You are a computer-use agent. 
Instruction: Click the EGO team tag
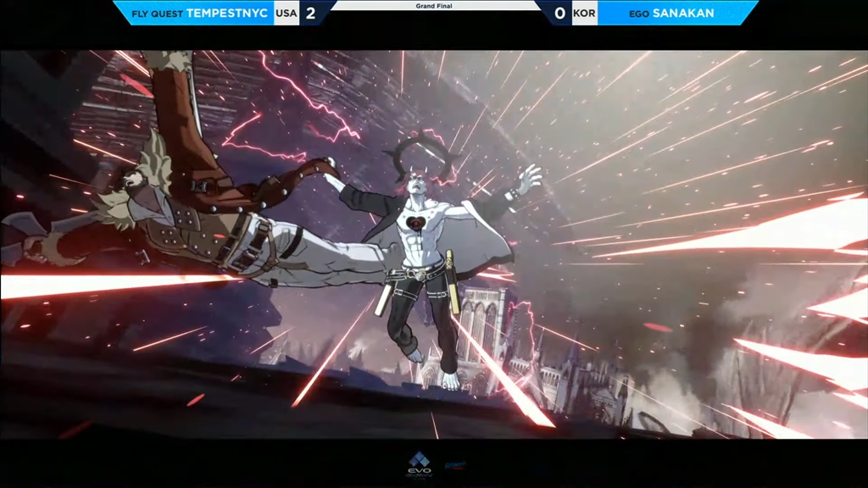pyautogui.click(x=639, y=14)
